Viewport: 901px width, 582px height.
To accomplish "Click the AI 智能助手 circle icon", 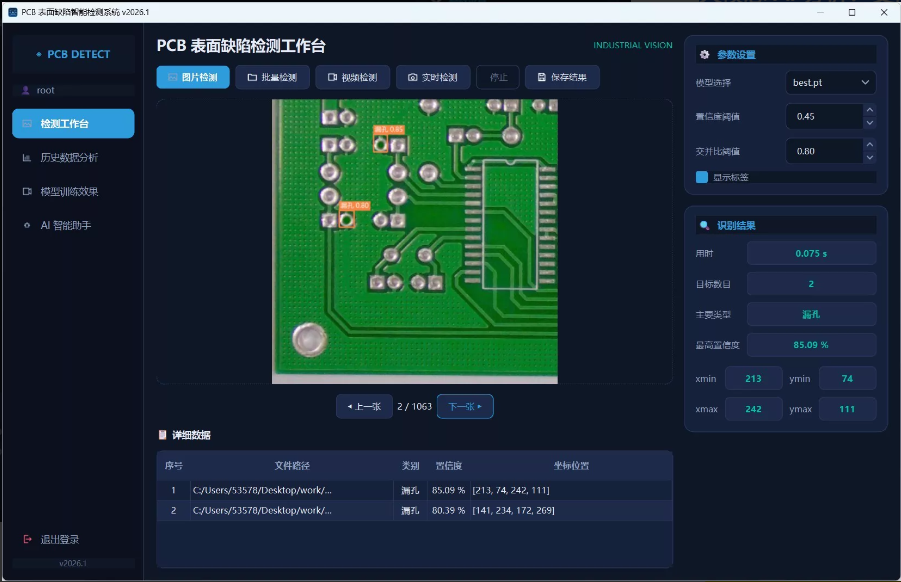I will tap(26, 225).
